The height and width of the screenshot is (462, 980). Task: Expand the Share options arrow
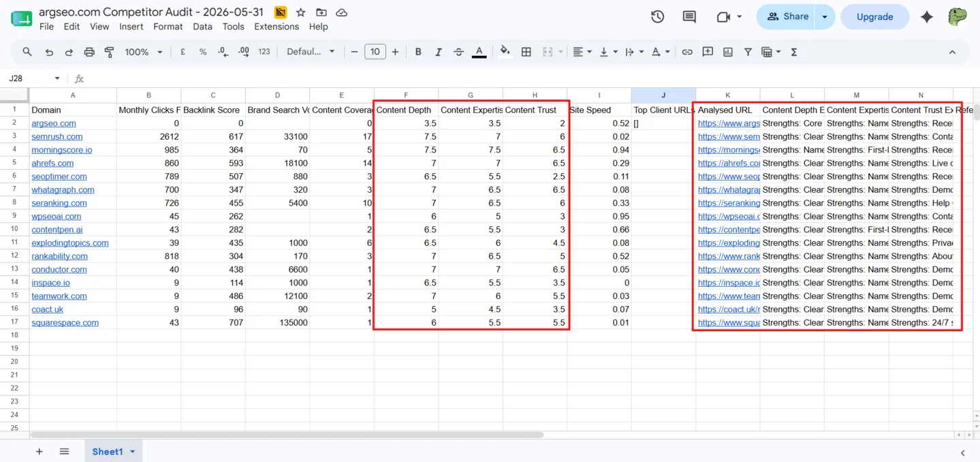coord(825,17)
